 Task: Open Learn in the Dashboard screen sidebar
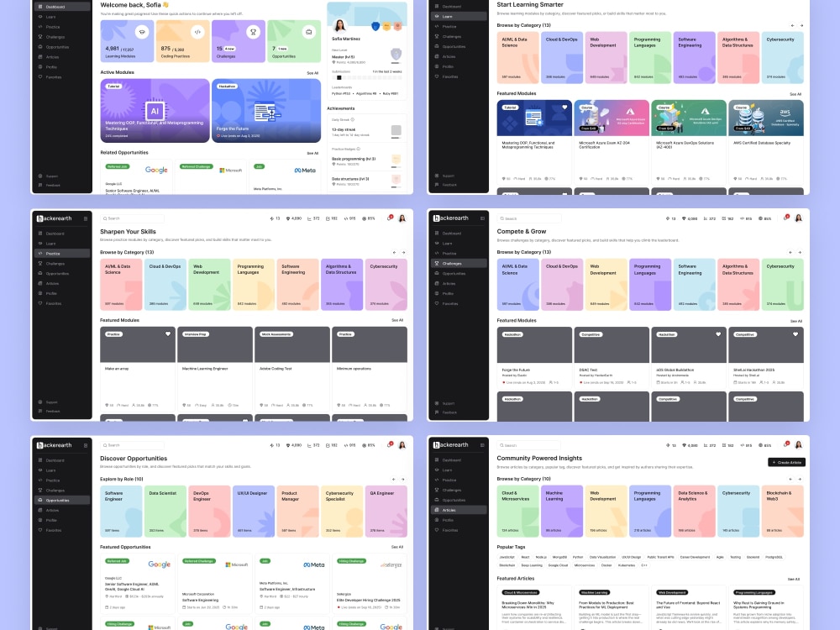point(61,17)
